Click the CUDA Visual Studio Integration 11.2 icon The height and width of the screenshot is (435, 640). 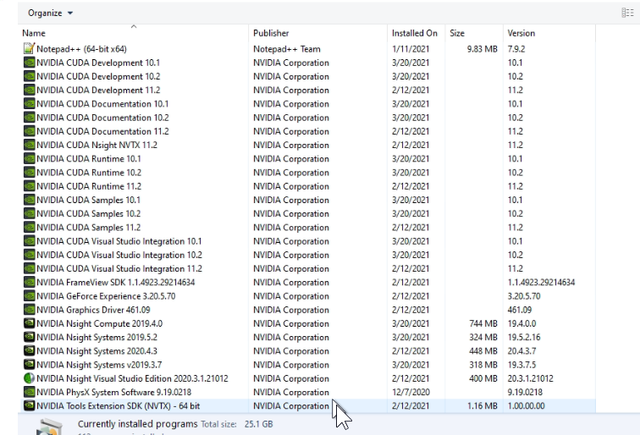tap(29, 269)
